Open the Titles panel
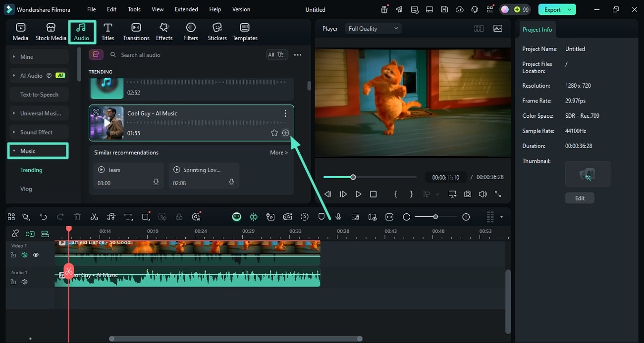The width and height of the screenshot is (644, 343). click(107, 32)
